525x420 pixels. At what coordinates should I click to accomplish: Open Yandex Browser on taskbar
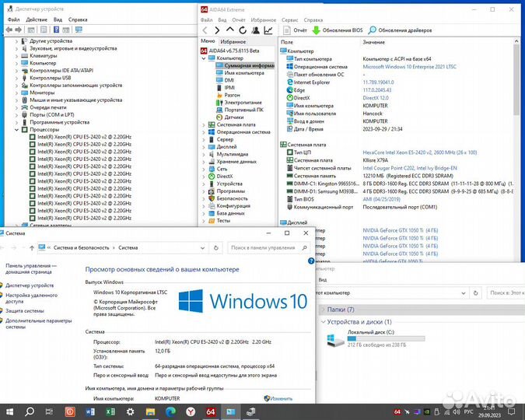[x=191, y=411]
